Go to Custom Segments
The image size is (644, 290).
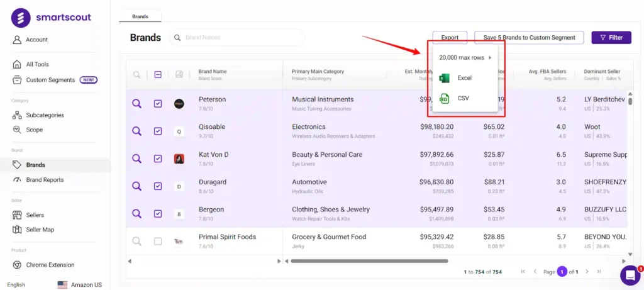50,80
